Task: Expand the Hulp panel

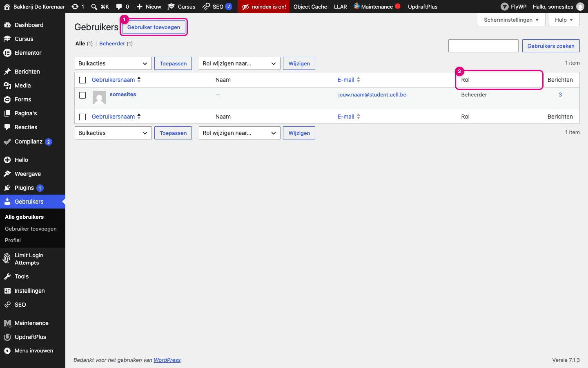Action: pos(564,20)
